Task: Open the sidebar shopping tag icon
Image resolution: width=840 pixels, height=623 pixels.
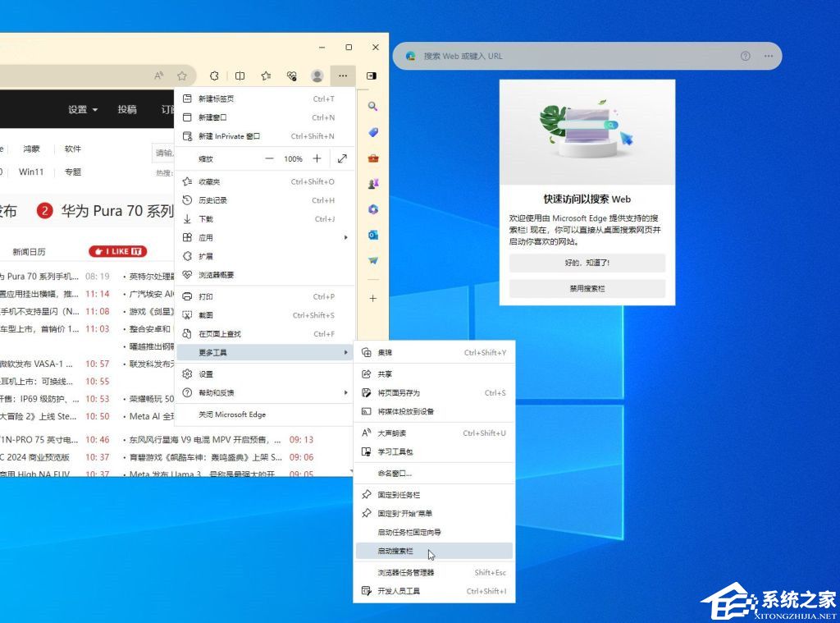Action: pos(373,132)
